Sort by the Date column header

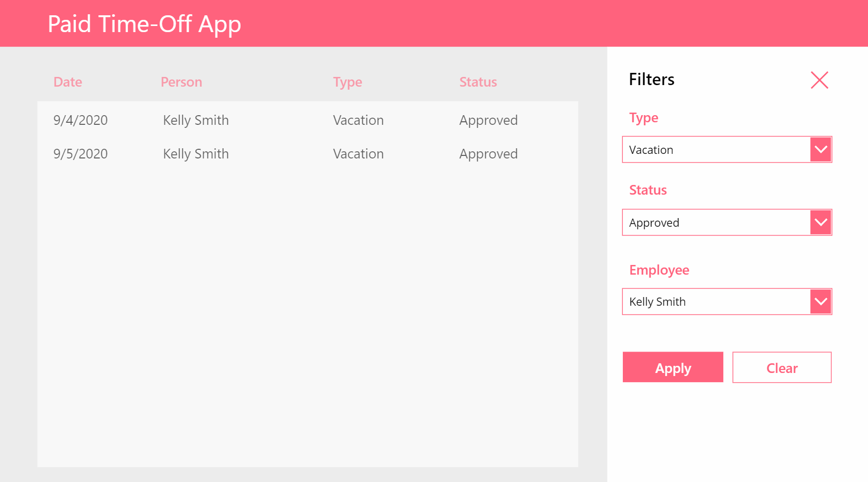68,82
